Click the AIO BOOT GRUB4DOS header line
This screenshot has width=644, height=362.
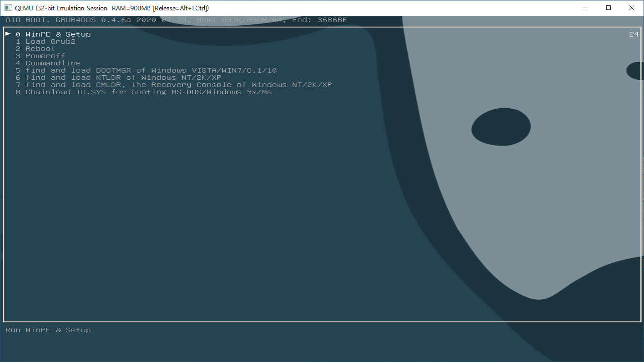[x=176, y=20]
